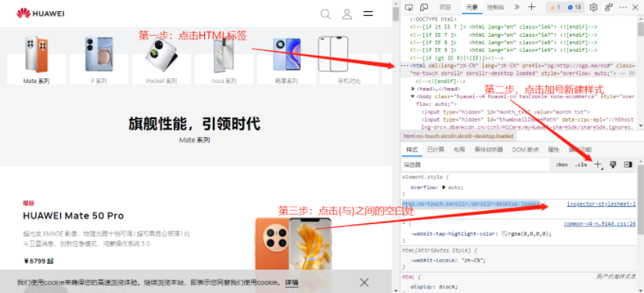Switch to the 控制台 tab
The width and height of the screenshot is (644, 293).
[496, 7]
